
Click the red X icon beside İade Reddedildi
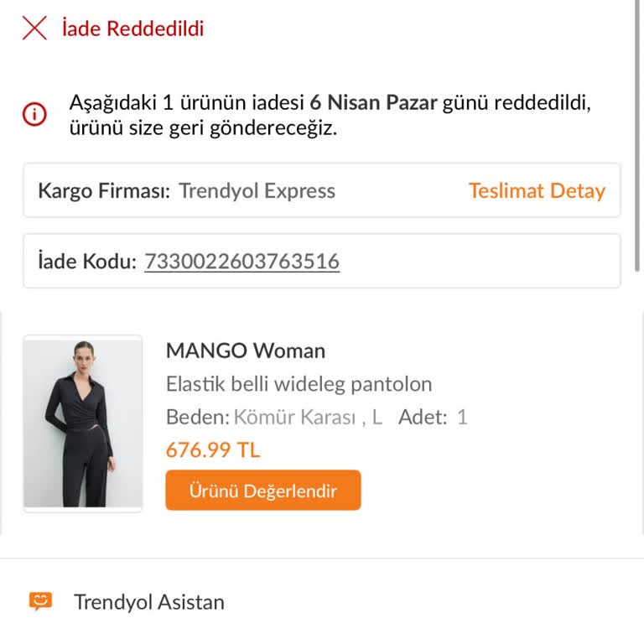click(34, 29)
